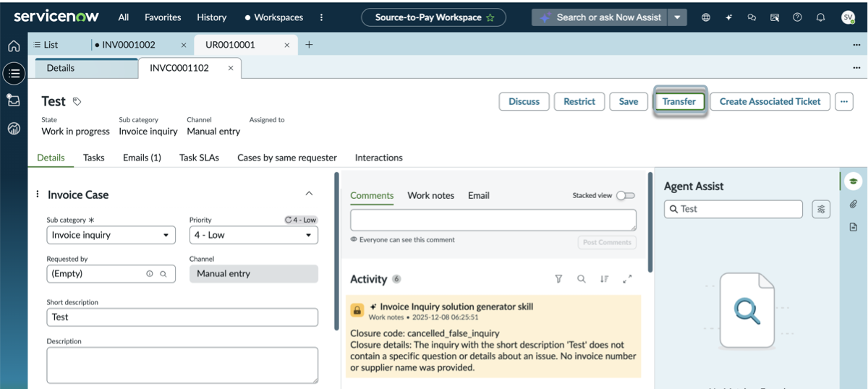Switch to the Tasks tab

click(x=94, y=158)
